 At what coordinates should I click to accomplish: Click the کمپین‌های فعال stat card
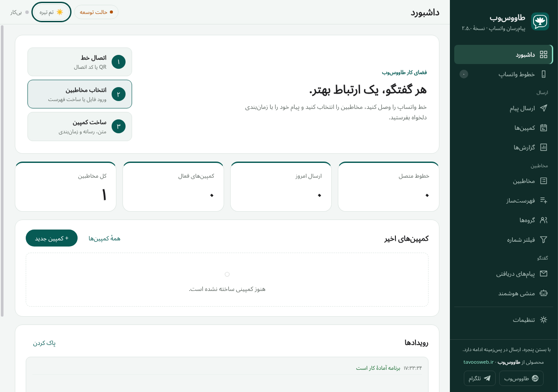point(173,187)
